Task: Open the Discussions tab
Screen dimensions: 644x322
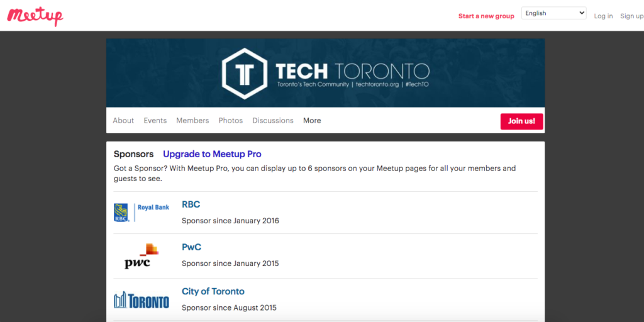Action: pyautogui.click(x=273, y=121)
